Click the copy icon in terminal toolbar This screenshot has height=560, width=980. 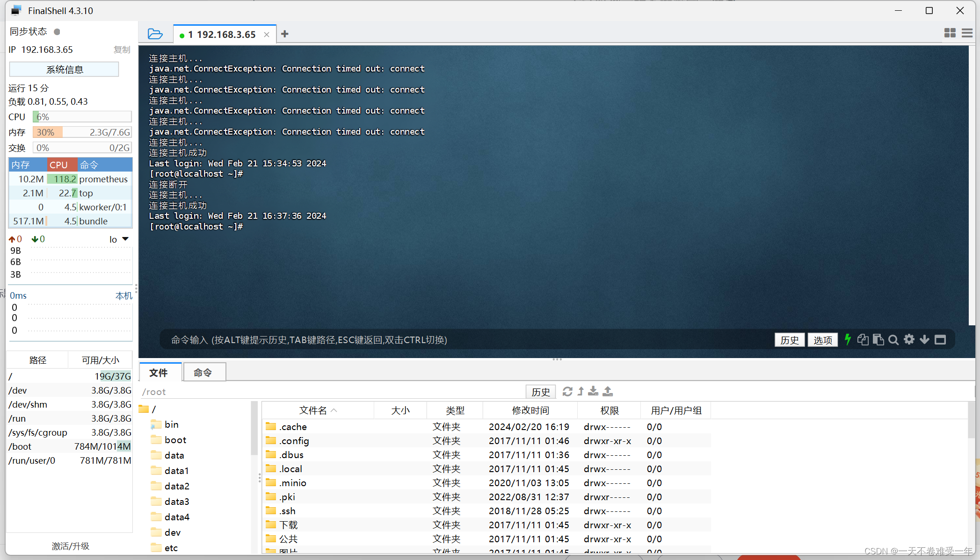(863, 340)
